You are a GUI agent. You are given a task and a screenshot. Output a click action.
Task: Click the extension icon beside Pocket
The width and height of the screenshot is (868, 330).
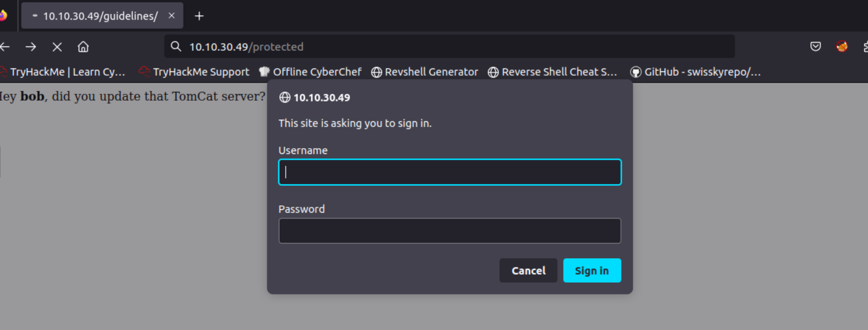click(x=842, y=46)
